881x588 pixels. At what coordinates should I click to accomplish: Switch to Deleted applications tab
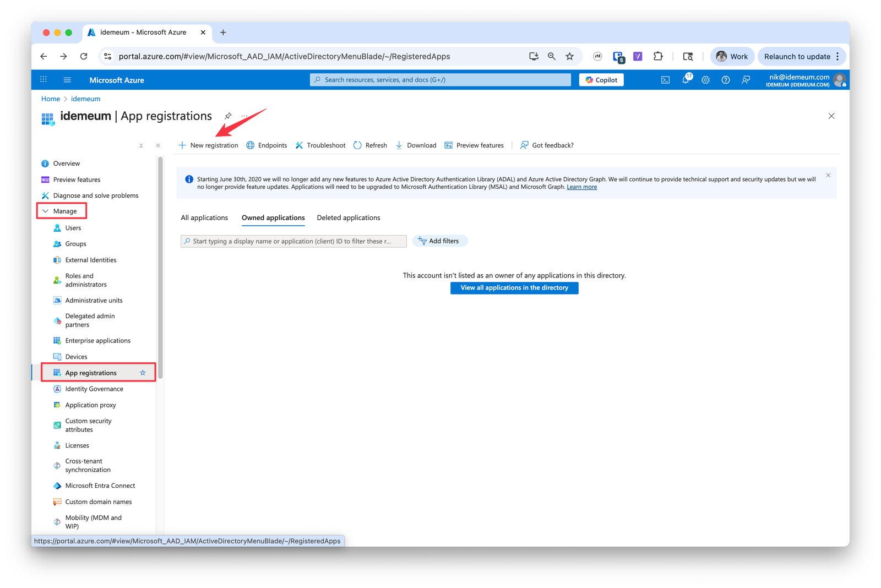pos(349,218)
